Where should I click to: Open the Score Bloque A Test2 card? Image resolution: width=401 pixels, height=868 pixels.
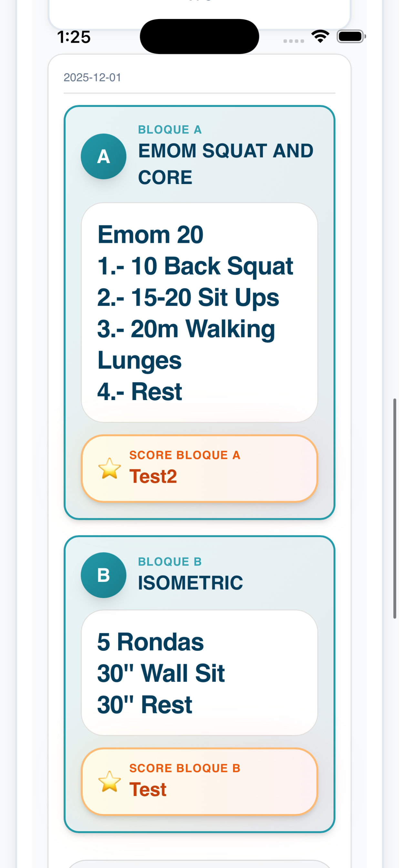200,469
